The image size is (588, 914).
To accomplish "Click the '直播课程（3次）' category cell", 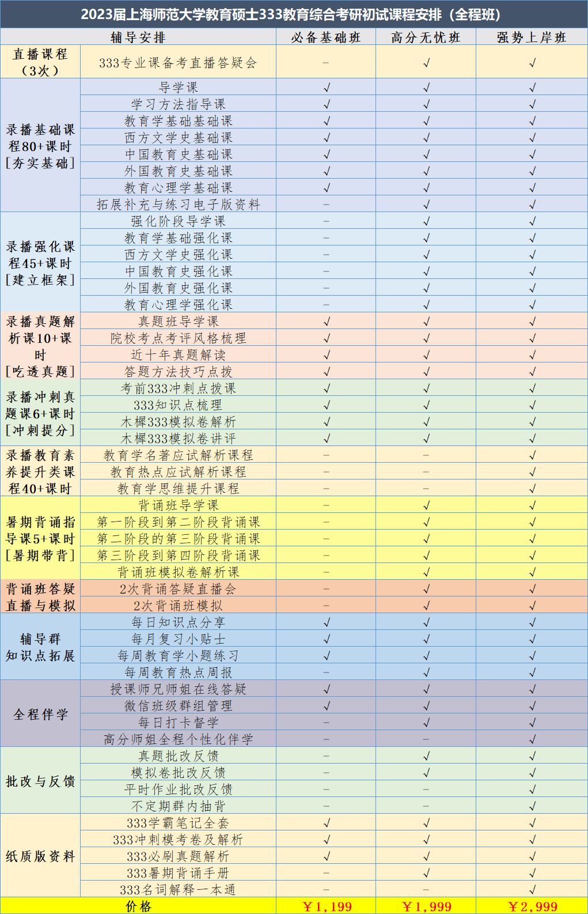I will pyautogui.click(x=40, y=62).
